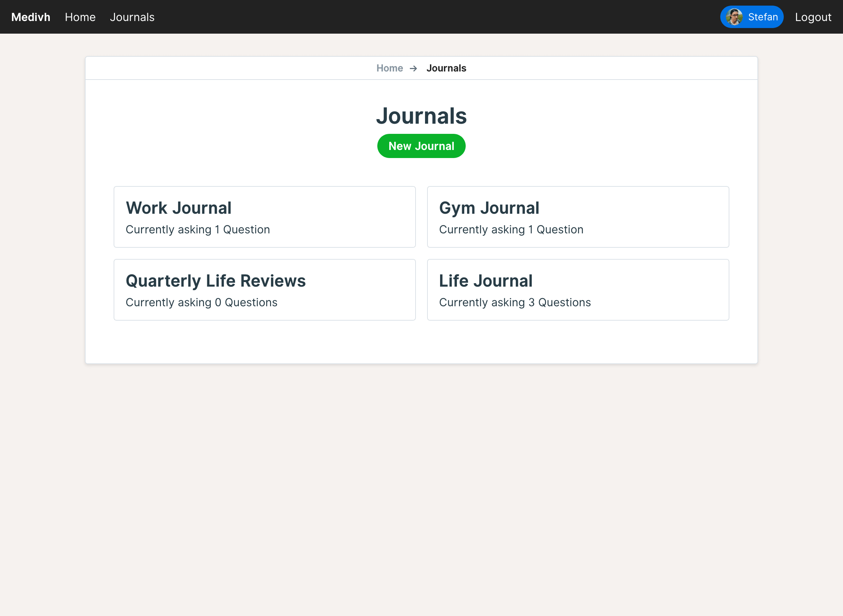Screen dimensions: 843x616
Task: Open the Work Journal card
Action: pyautogui.click(x=264, y=217)
